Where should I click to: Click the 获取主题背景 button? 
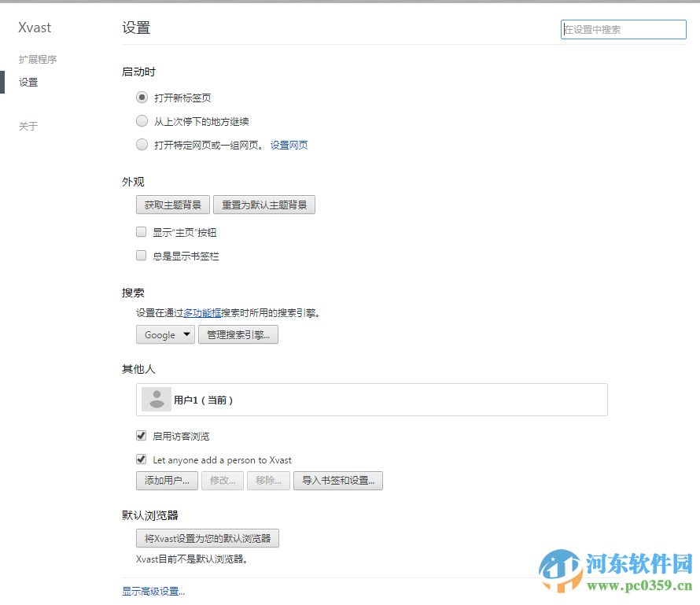click(172, 205)
